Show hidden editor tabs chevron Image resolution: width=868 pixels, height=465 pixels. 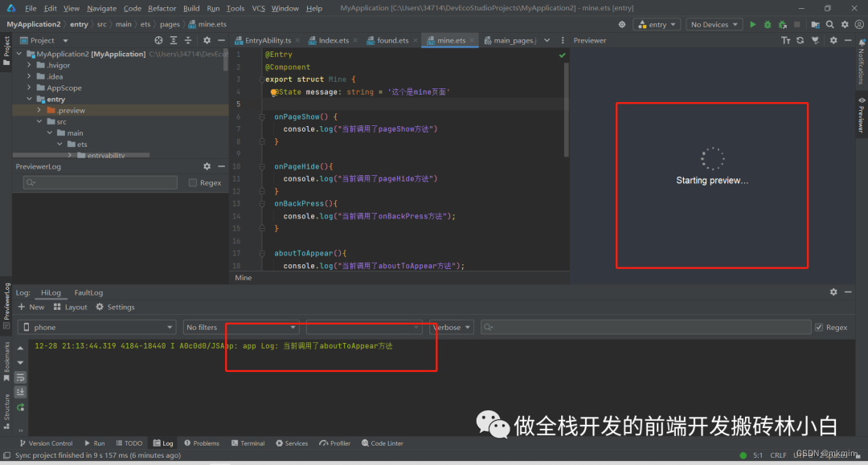pyautogui.click(x=547, y=40)
